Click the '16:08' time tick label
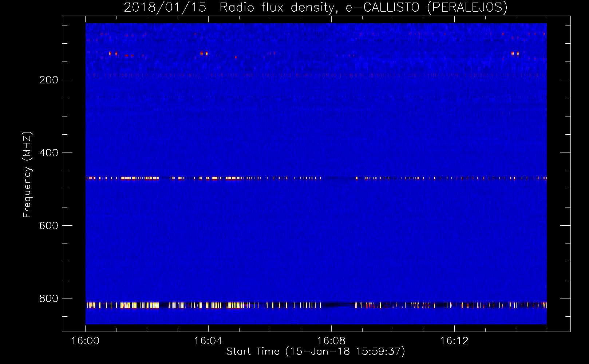 (331, 341)
